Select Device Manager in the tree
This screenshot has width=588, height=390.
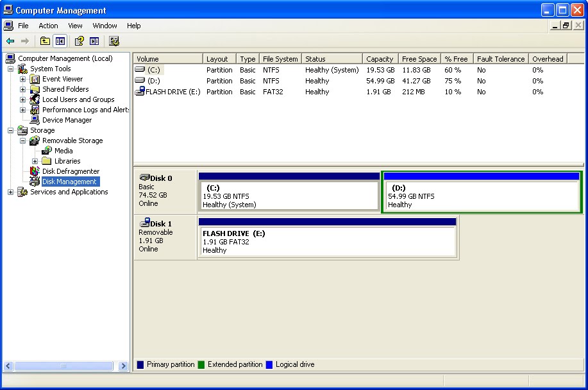tap(66, 120)
